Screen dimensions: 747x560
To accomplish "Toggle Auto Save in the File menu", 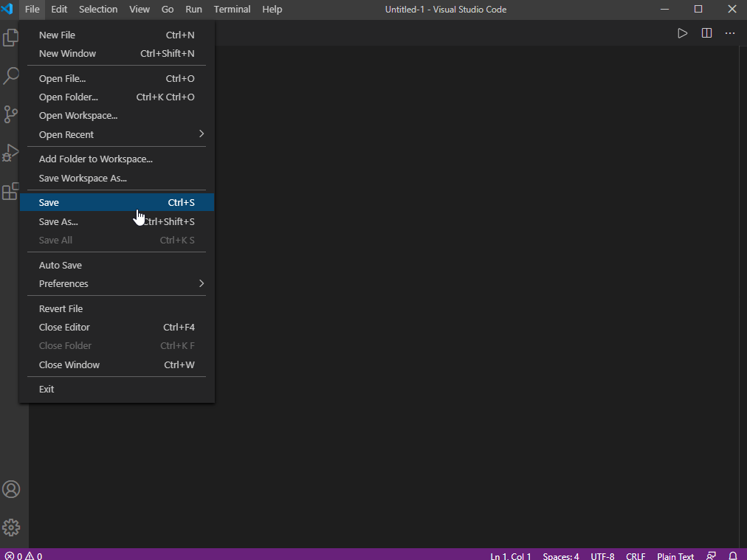I will (x=61, y=265).
